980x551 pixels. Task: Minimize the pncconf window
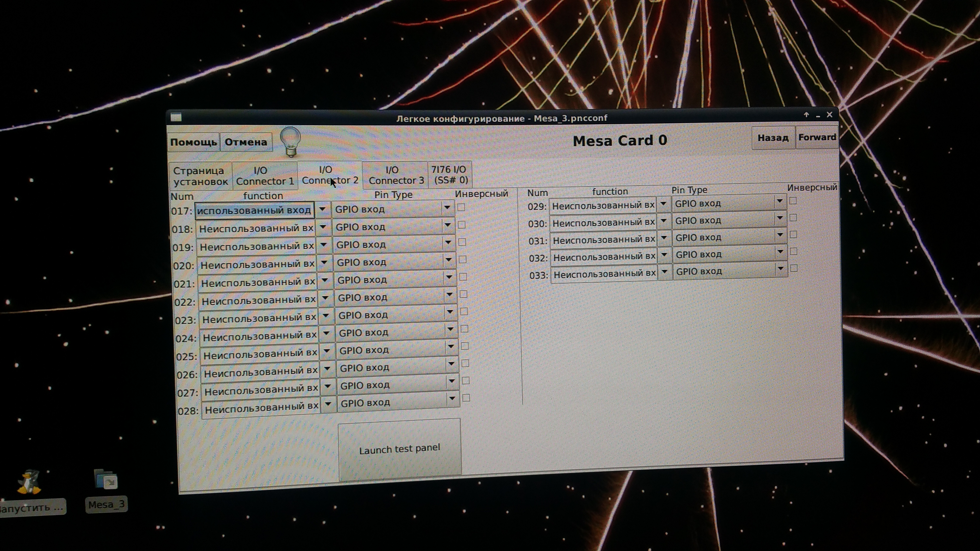(818, 116)
